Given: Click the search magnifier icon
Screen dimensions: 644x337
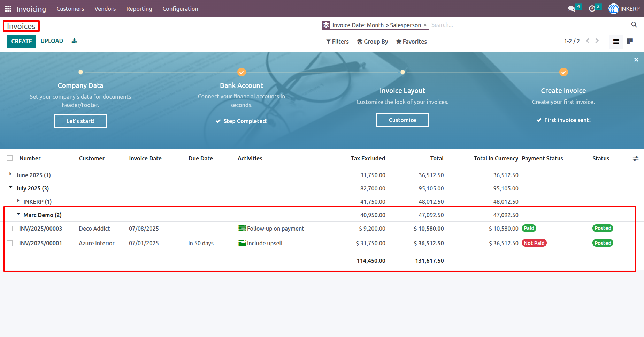Looking at the screenshot, I should tap(634, 25).
